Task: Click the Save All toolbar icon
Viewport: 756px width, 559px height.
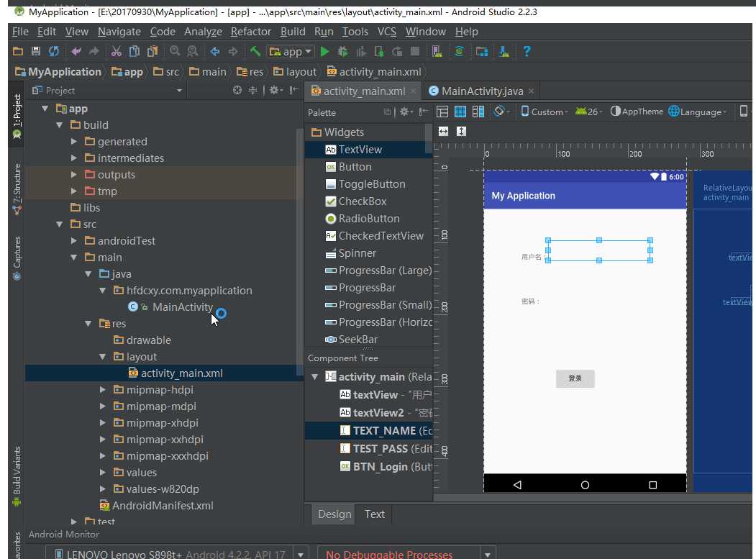Action: 36,51
